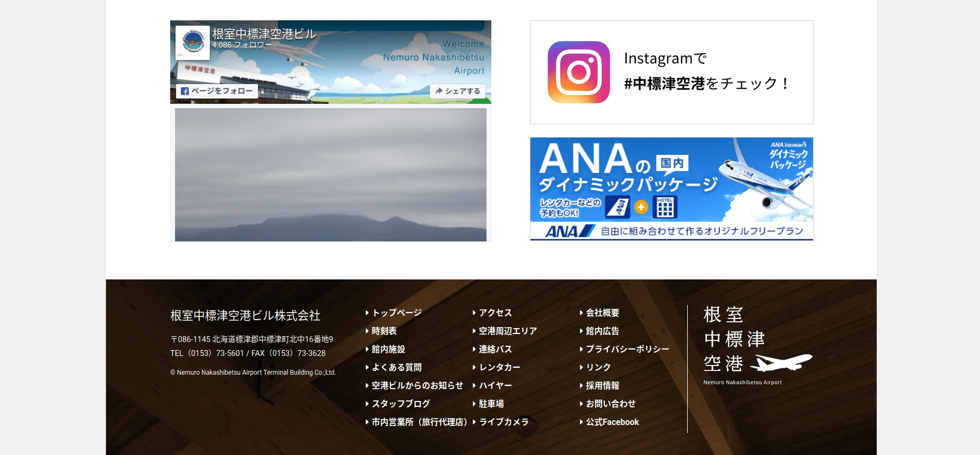Open the スタッフブログ link
This screenshot has height=455, width=980.
pos(401,404)
